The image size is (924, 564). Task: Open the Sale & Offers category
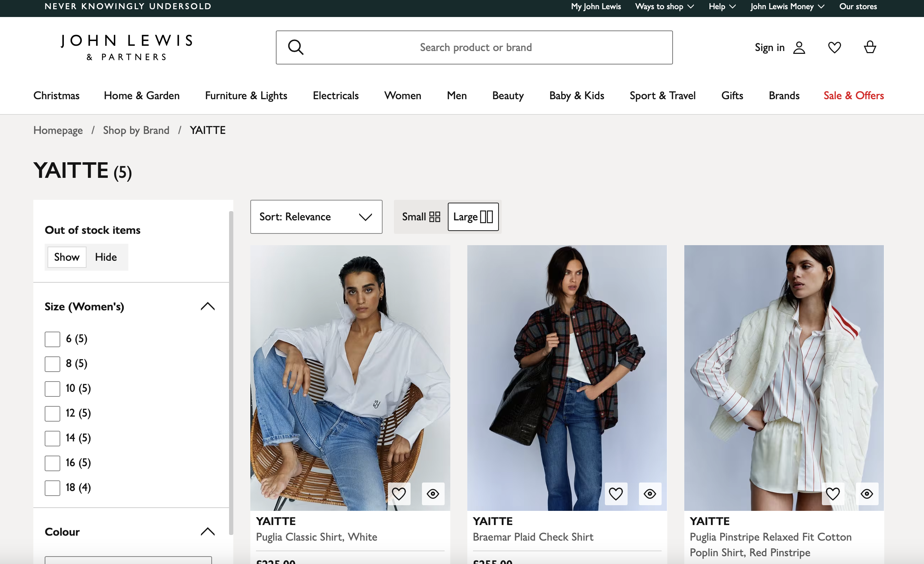pyautogui.click(x=853, y=96)
